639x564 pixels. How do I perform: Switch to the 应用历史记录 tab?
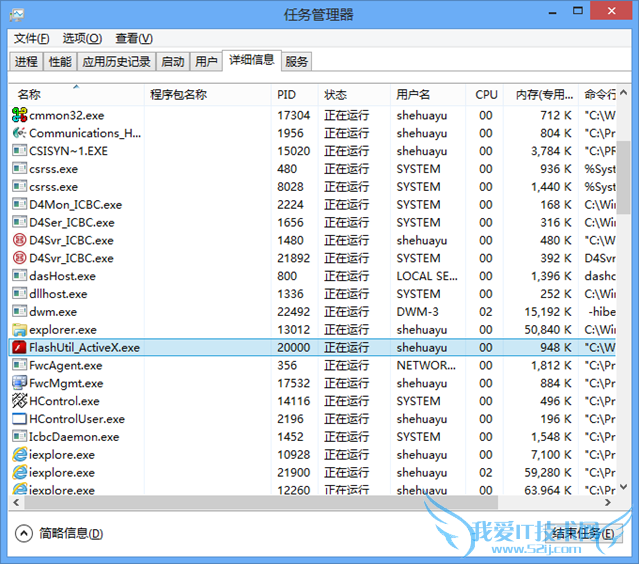[x=117, y=62]
